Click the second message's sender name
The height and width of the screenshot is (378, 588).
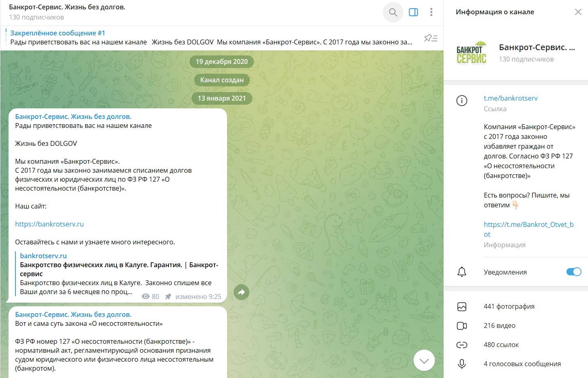[x=73, y=314]
